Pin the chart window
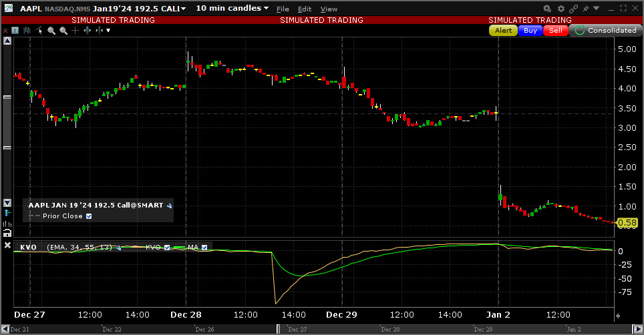644x335 pixels. pyautogui.click(x=586, y=9)
